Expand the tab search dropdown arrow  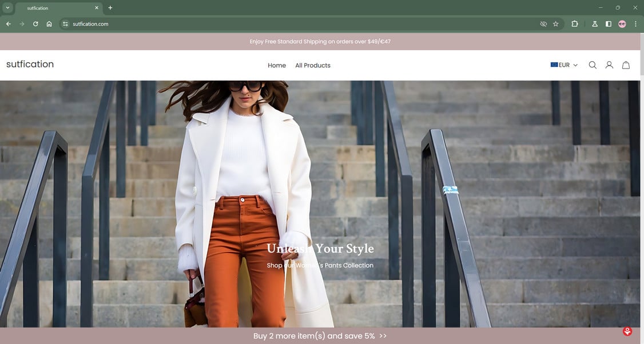point(7,8)
